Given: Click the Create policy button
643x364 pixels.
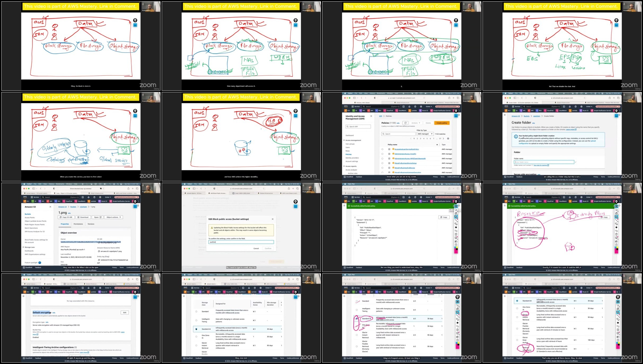Looking at the screenshot, I should [x=442, y=123].
